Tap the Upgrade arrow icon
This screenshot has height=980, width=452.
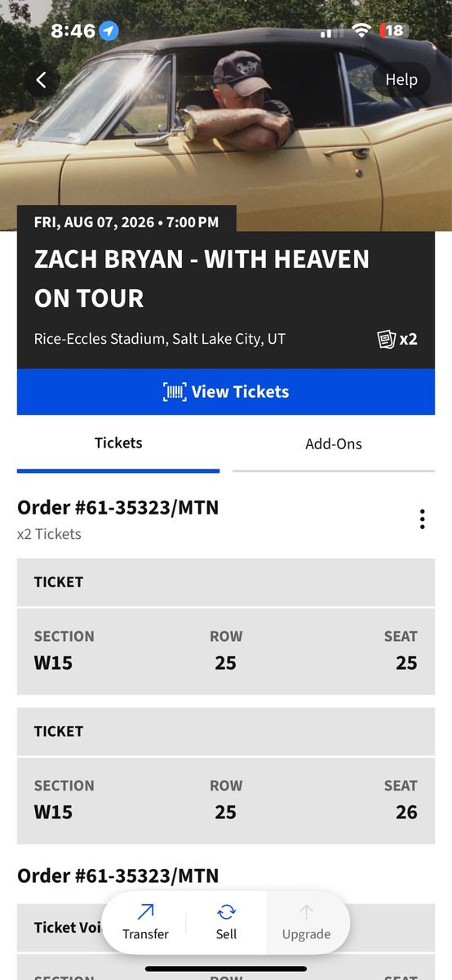point(306,912)
